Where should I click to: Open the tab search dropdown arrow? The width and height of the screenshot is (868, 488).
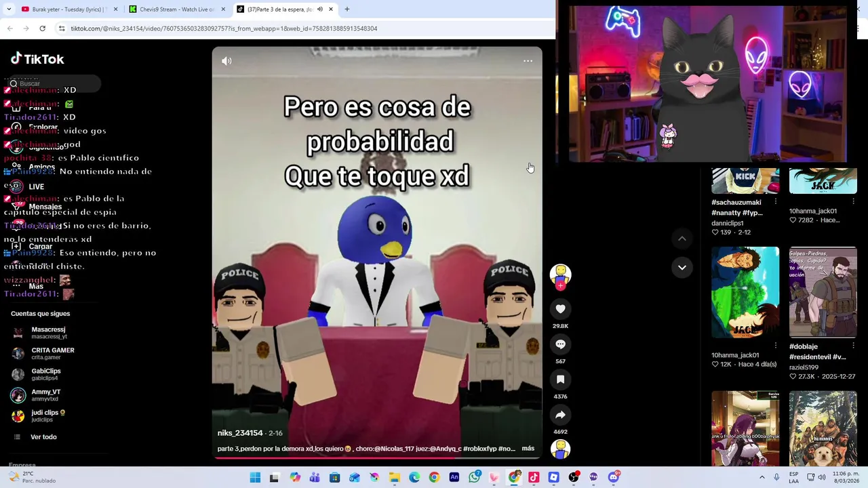[x=8, y=9]
